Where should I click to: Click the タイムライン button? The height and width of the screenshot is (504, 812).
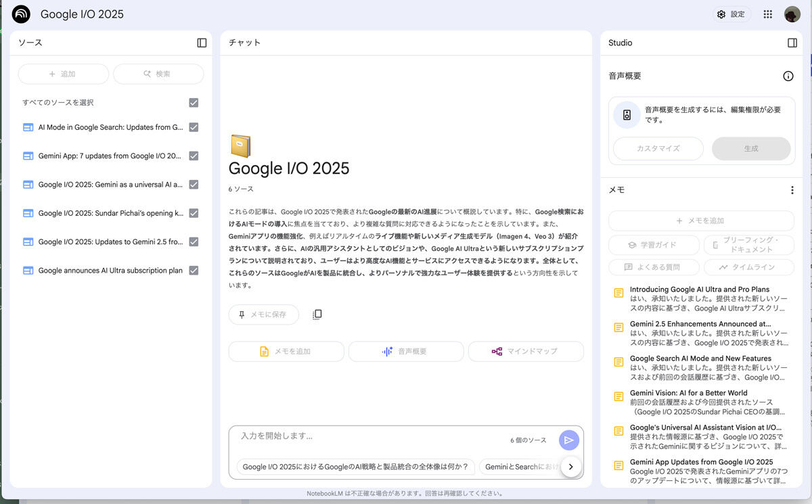749,267
